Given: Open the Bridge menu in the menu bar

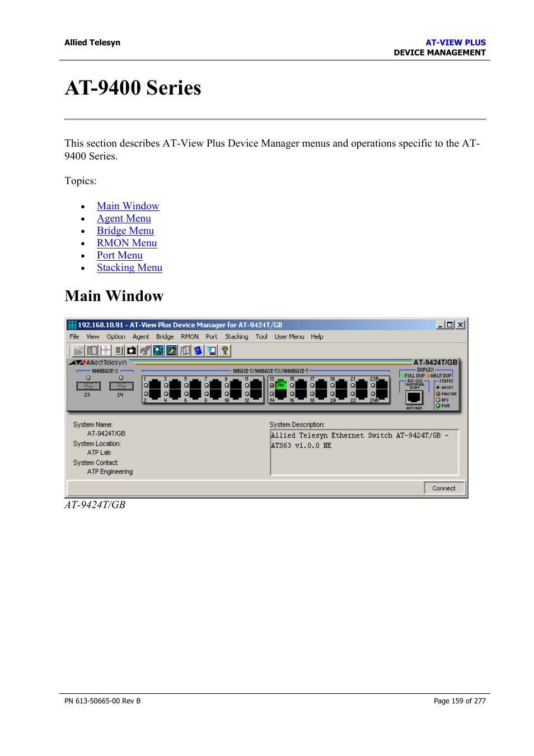Looking at the screenshot, I should point(165,336).
